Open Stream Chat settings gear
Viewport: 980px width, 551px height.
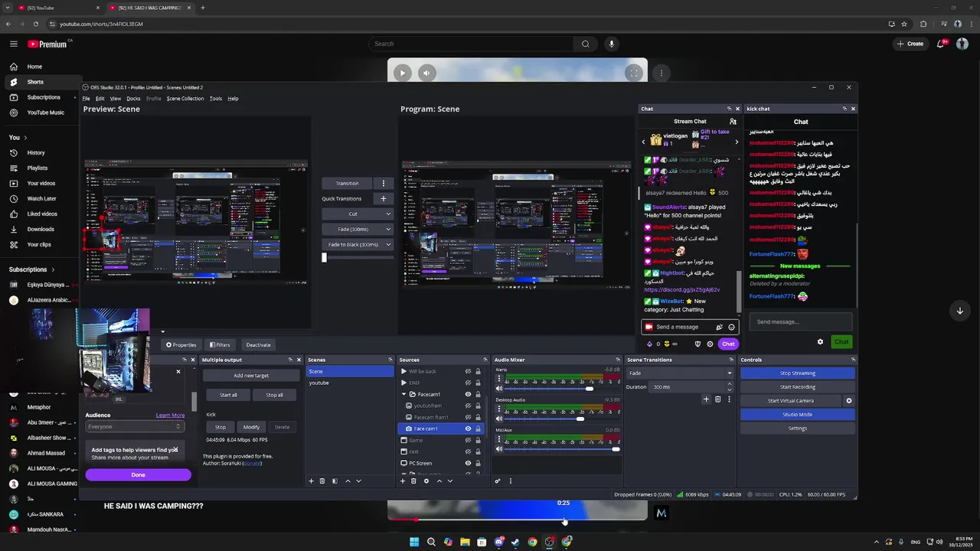pos(710,344)
